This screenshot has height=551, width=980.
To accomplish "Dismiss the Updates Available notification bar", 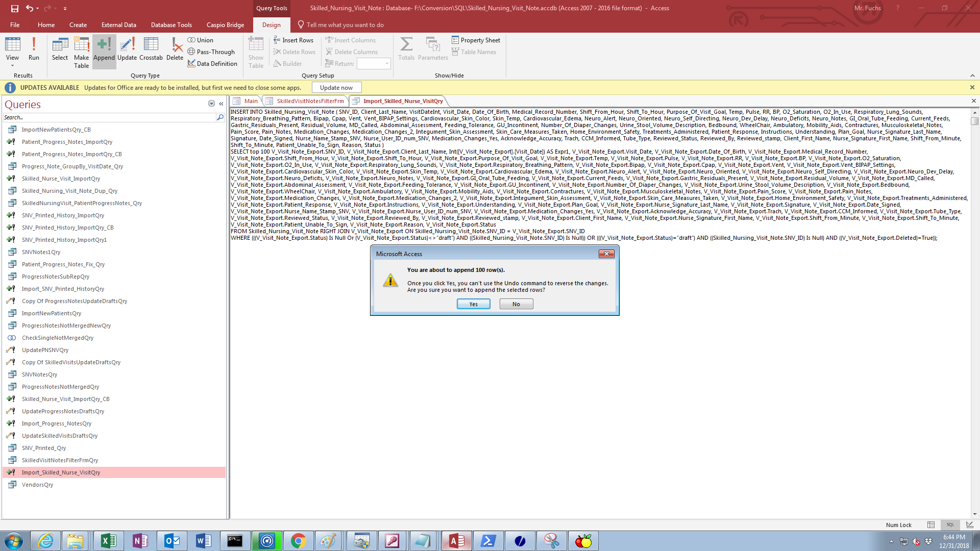I will 972,87.
